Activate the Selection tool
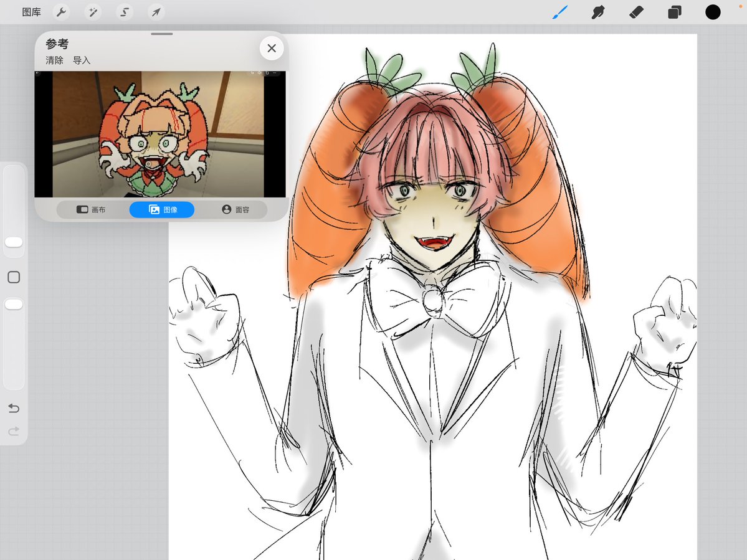The width and height of the screenshot is (747, 560). tap(125, 12)
